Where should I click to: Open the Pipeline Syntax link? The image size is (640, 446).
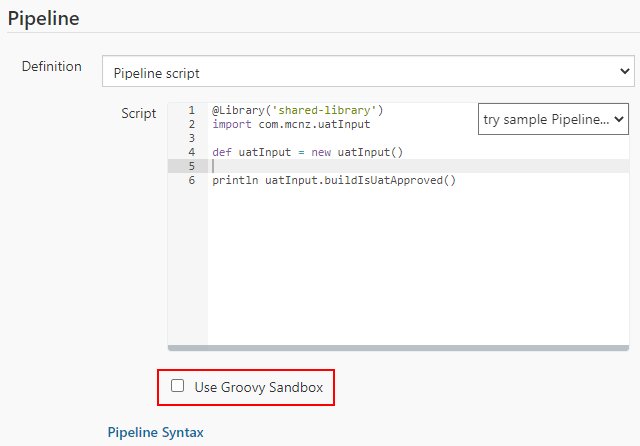(x=155, y=432)
